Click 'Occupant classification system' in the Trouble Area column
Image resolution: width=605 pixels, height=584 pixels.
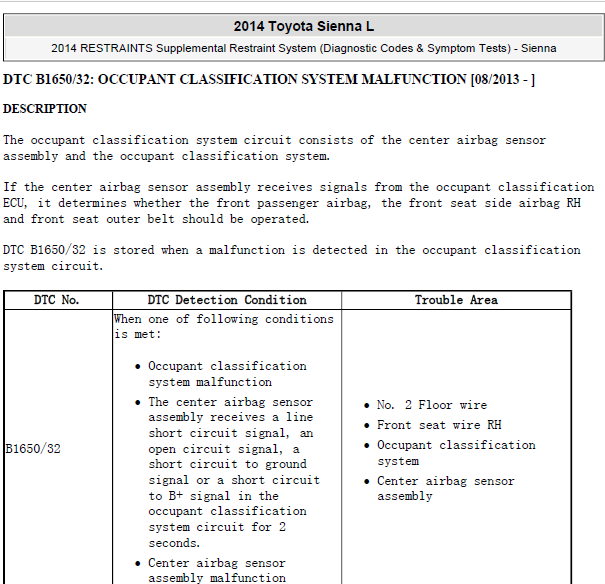click(x=456, y=453)
